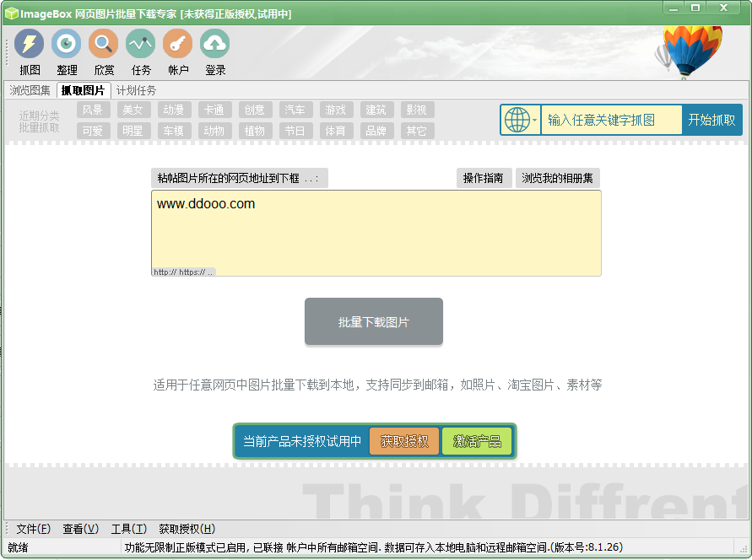The image size is (752, 560).
Task: Click the ImageBox cube title bar icon
Action: tap(11, 13)
